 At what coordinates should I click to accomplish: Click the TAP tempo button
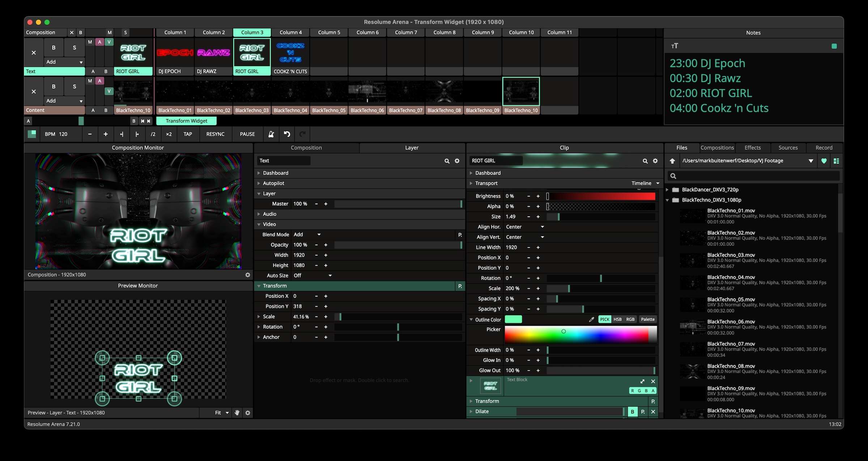pos(188,134)
